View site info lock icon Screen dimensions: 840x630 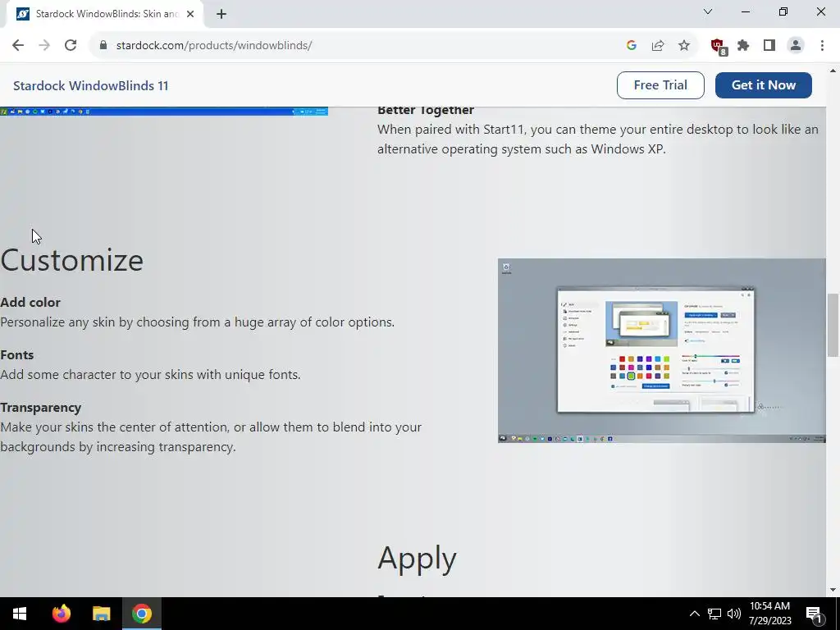103,46
